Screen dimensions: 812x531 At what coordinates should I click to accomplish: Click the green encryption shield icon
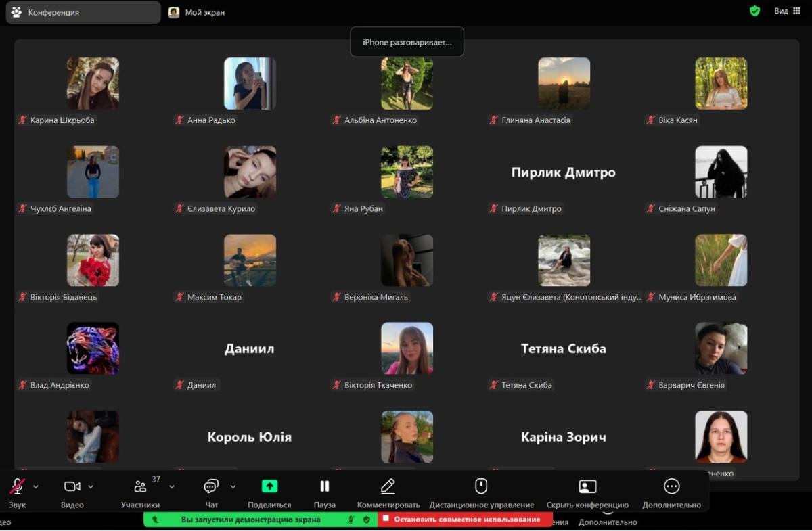(754, 11)
